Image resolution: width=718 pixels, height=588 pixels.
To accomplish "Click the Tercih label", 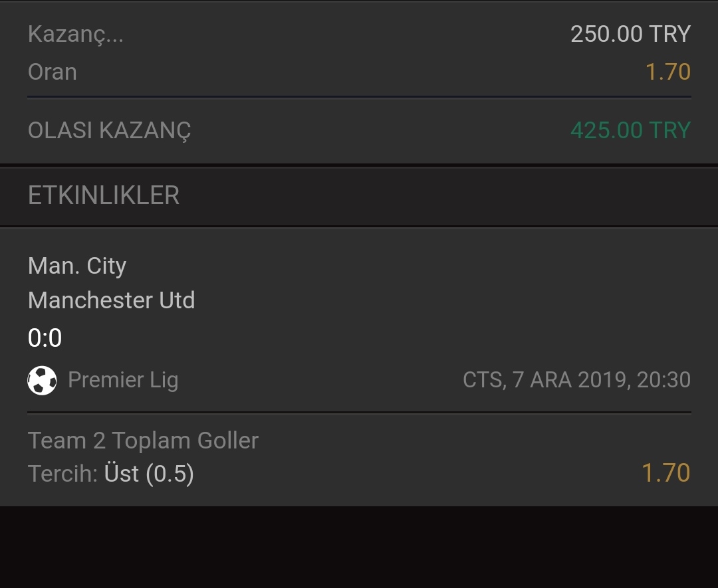I will pos(62,473).
